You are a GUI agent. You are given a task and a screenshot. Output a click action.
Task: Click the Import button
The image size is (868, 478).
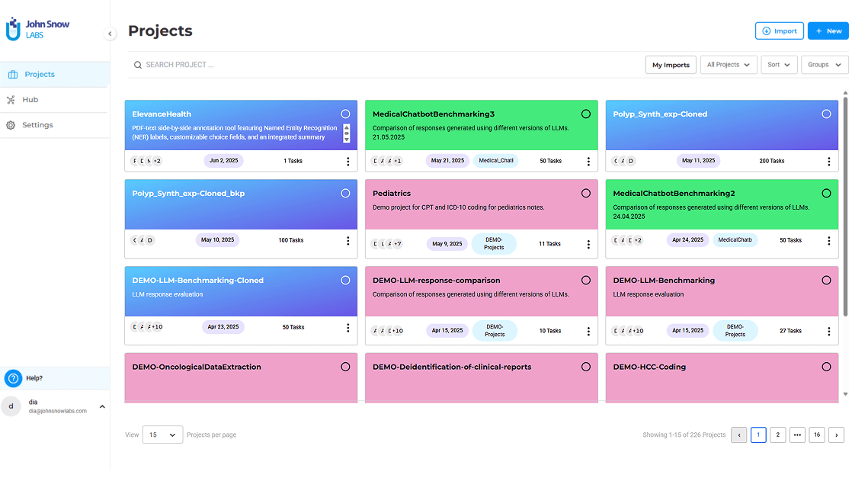pyautogui.click(x=780, y=31)
